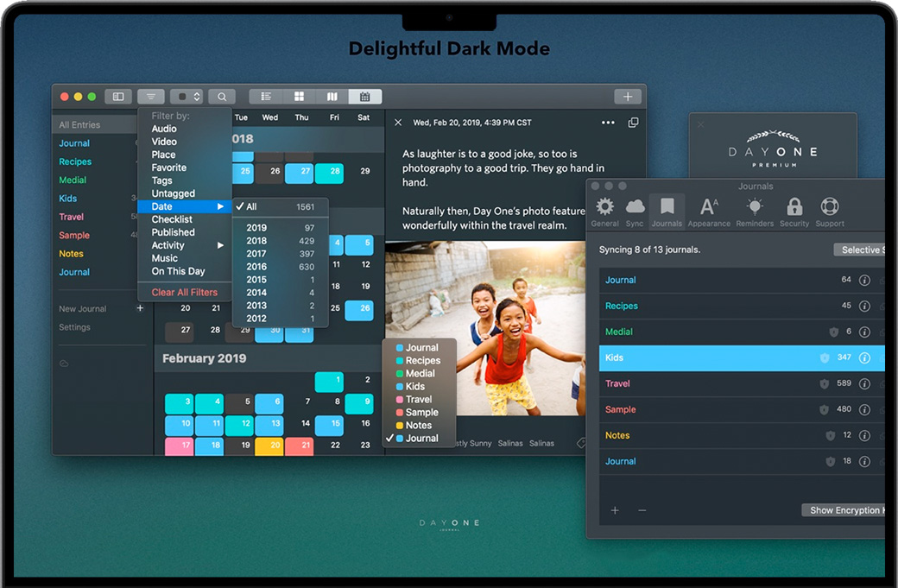
Task: Filter by On This Day
Action: (x=178, y=271)
